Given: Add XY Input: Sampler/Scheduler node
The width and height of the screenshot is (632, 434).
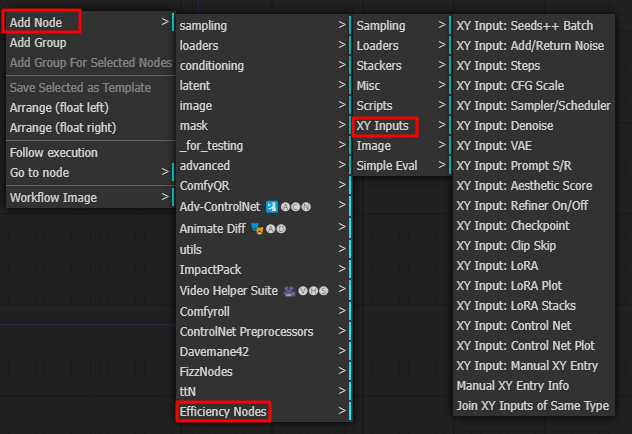Looking at the screenshot, I should pos(534,106).
